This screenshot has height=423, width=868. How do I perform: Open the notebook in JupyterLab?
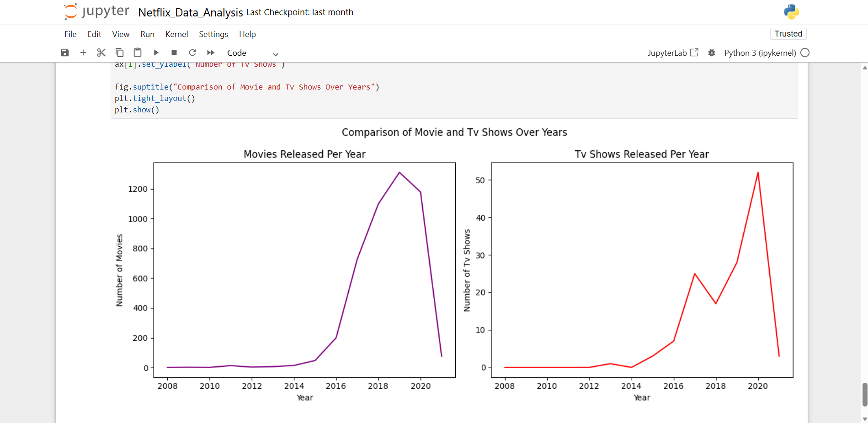tap(673, 53)
